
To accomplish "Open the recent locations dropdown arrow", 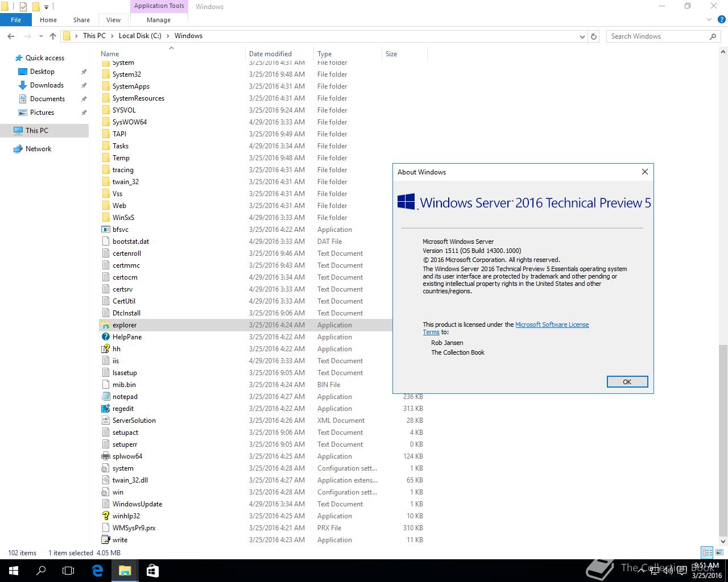I will click(41, 36).
